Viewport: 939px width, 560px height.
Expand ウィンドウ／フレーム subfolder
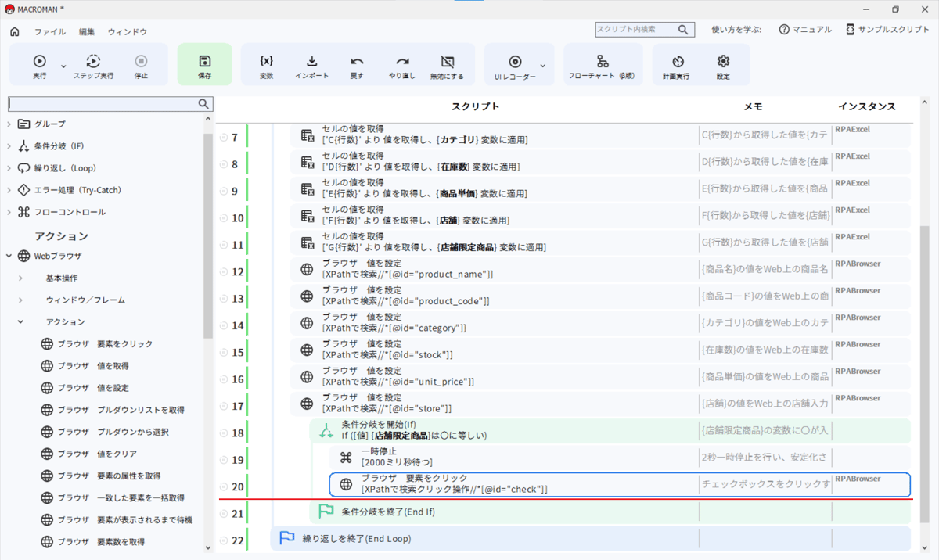(x=21, y=300)
